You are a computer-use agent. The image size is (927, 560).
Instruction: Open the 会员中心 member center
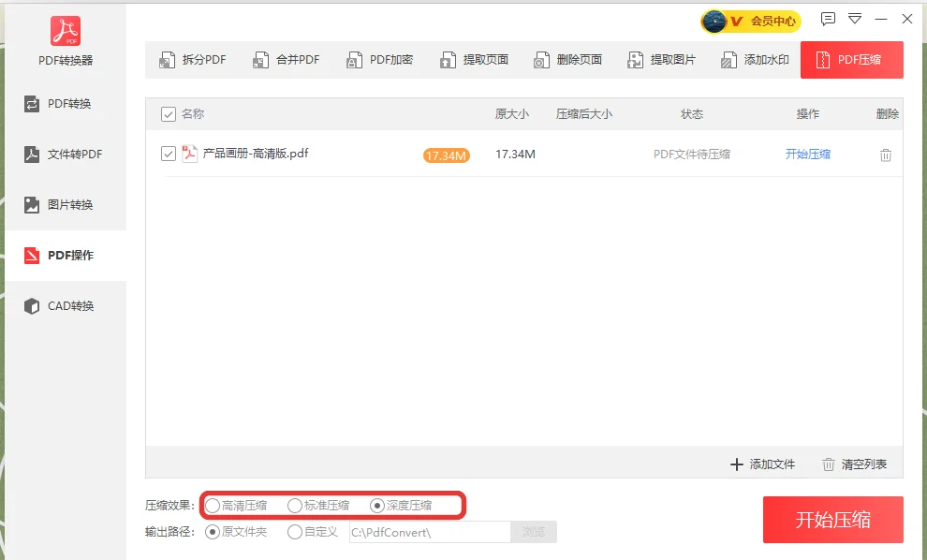[x=772, y=22]
